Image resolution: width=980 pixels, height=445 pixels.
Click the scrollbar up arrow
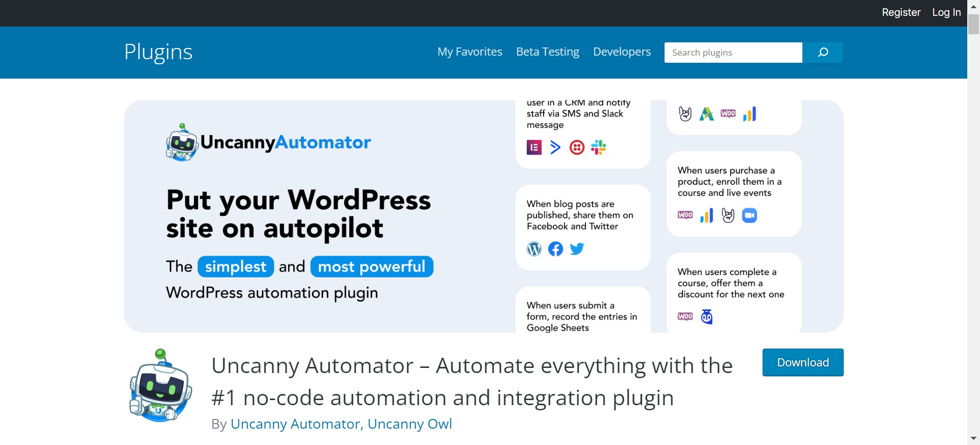(973, 7)
